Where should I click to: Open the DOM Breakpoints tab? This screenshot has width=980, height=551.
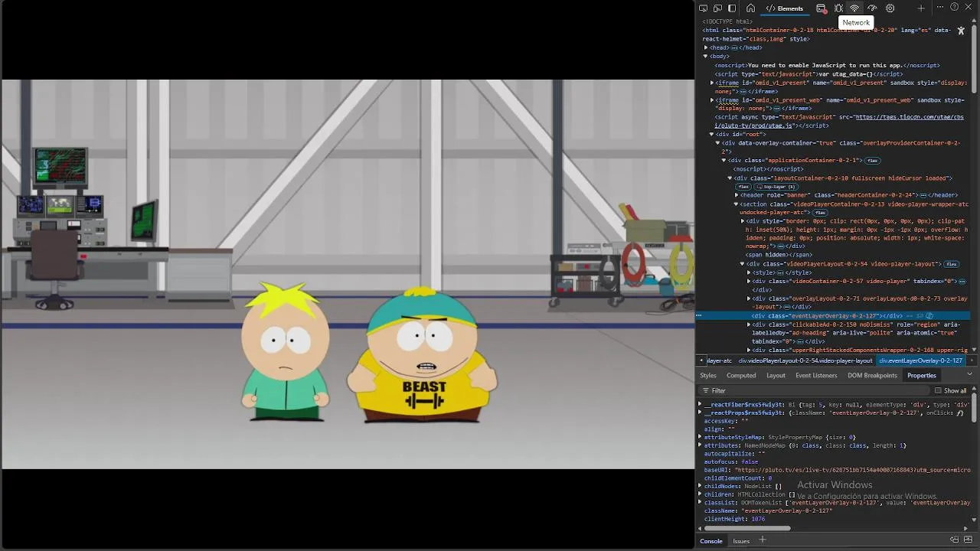pos(872,375)
